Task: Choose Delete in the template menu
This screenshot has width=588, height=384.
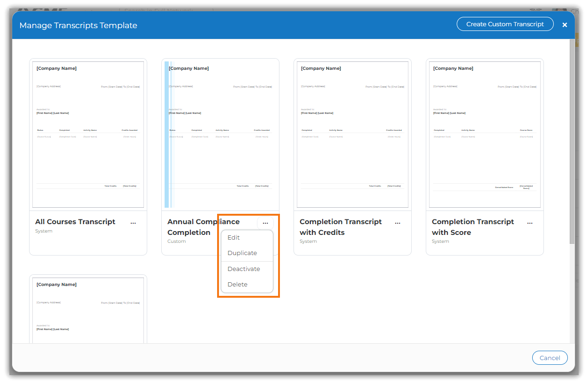Action: coord(237,285)
